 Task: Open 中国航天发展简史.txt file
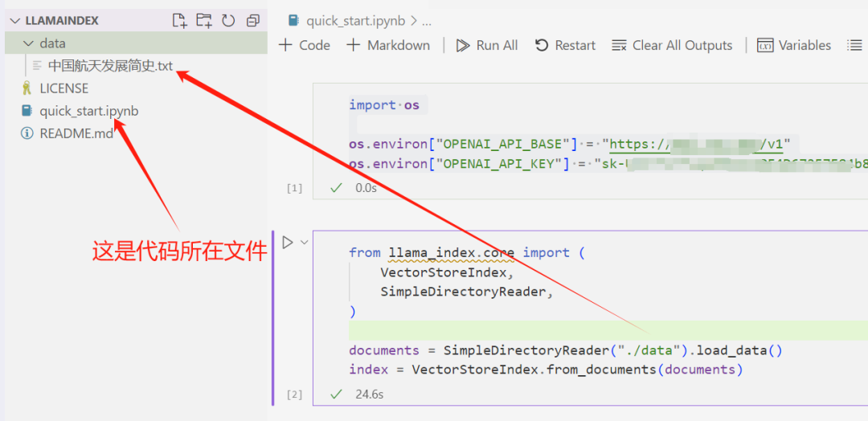(x=110, y=66)
